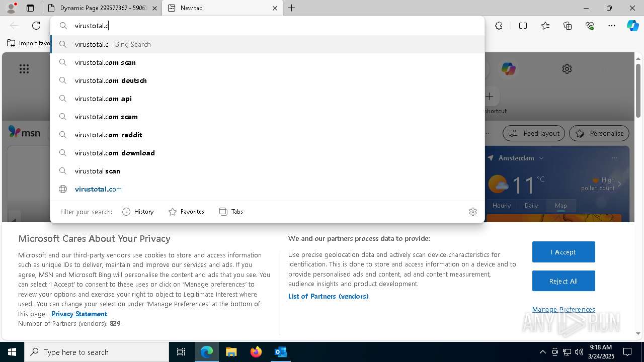Open the Extensions puzzle icon

point(499,26)
